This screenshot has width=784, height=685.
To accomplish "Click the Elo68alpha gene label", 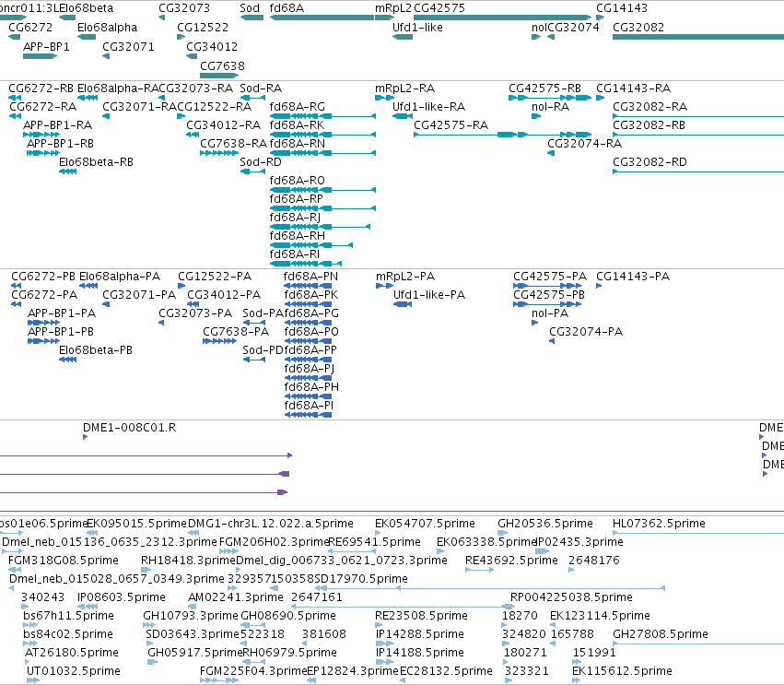I will [107, 28].
